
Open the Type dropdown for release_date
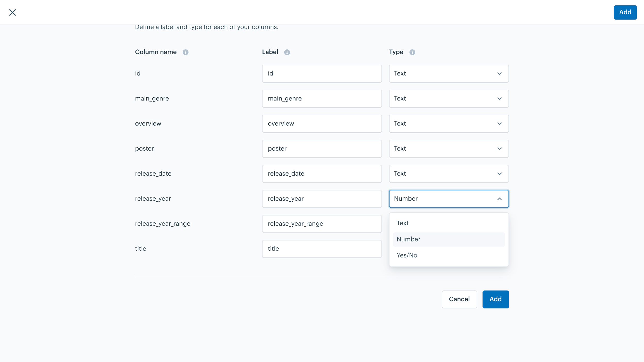coord(449,174)
